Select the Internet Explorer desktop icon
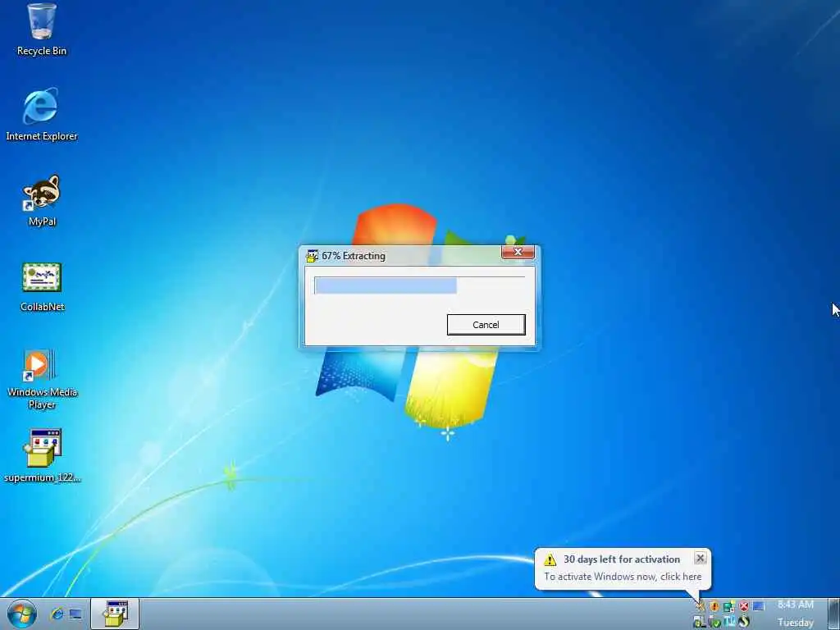 (x=41, y=113)
